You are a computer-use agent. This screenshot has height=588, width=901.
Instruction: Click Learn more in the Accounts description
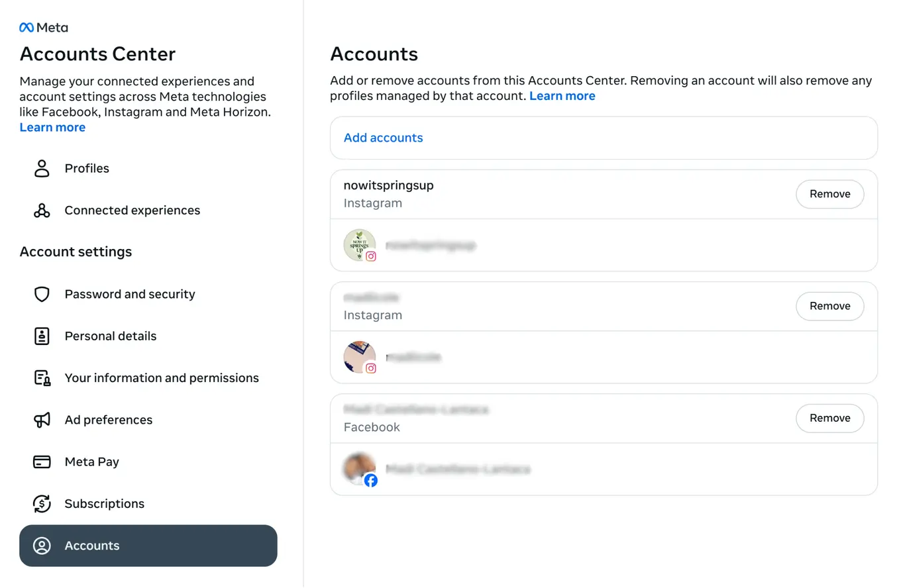coord(562,96)
